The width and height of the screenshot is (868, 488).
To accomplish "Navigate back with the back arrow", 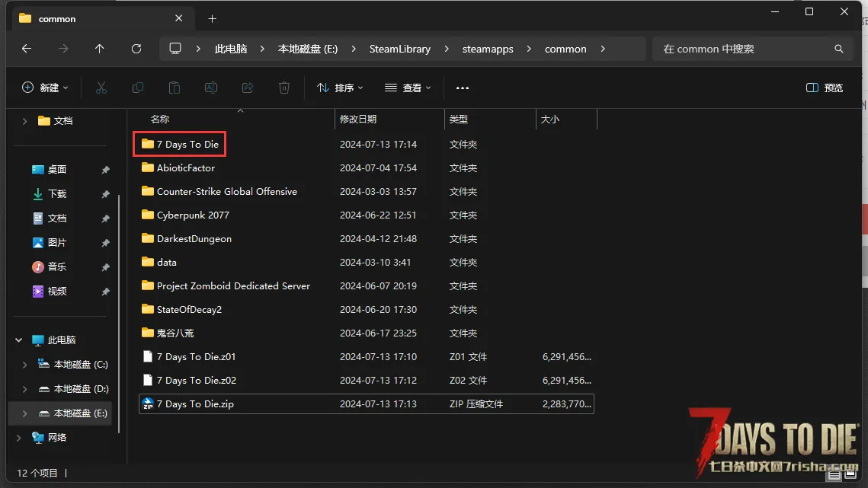I will (27, 49).
